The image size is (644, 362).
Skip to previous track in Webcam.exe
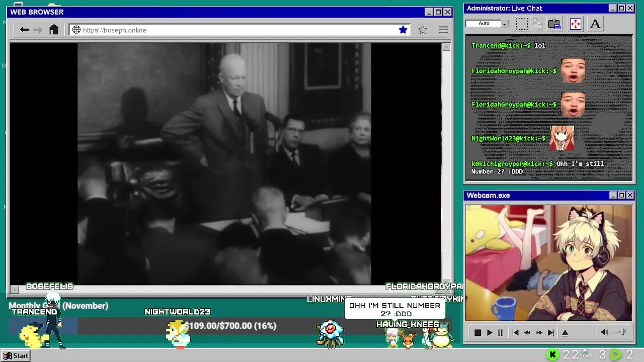click(515, 333)
